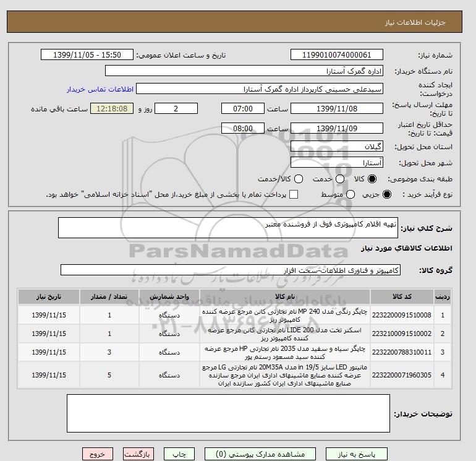Select the کالا radio button

point(372,179)
